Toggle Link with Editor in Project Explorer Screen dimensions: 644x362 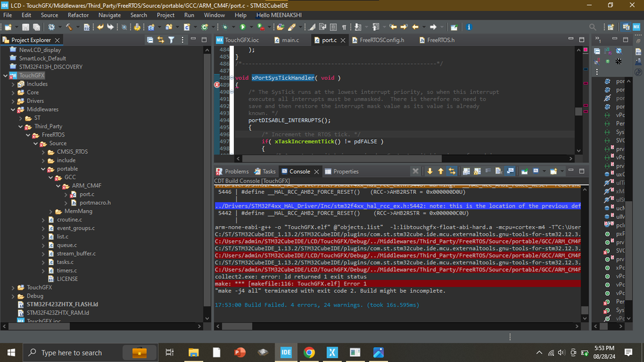point(161,40)
